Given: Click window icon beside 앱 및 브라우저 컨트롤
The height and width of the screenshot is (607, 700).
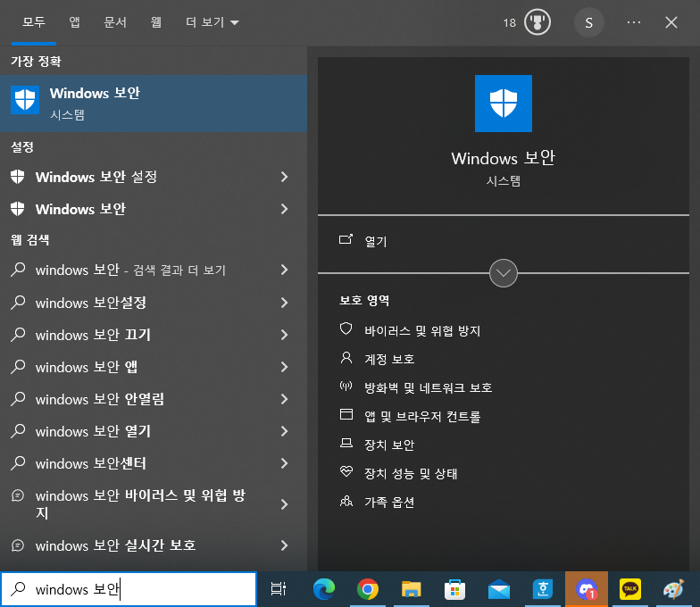Looking at the screenshot, I should tap(346, 414).
